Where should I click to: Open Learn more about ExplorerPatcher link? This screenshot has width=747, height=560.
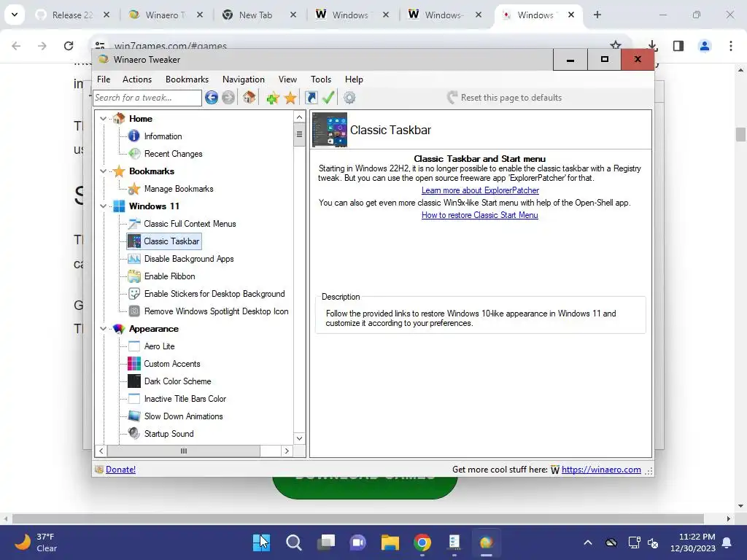(480, 190)
